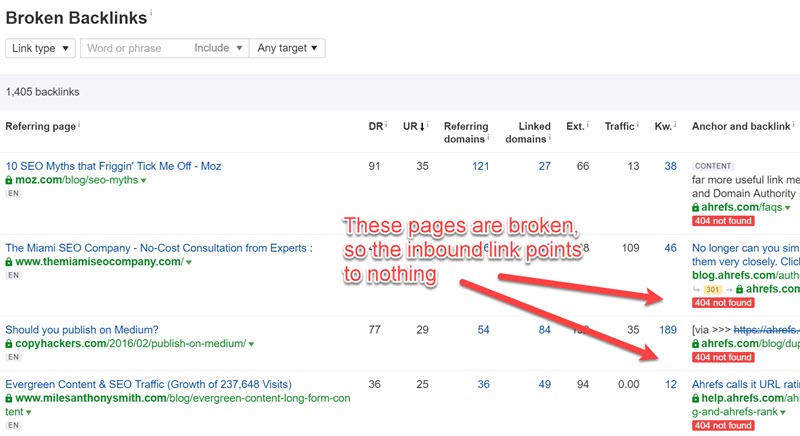Click EN language tag in Moz row

(13, 193)
